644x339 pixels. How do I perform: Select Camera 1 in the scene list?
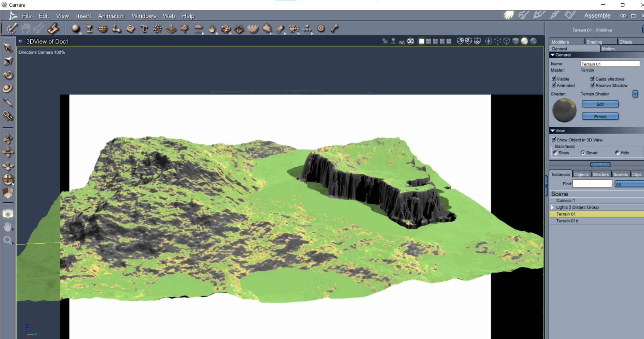[596, 200]
